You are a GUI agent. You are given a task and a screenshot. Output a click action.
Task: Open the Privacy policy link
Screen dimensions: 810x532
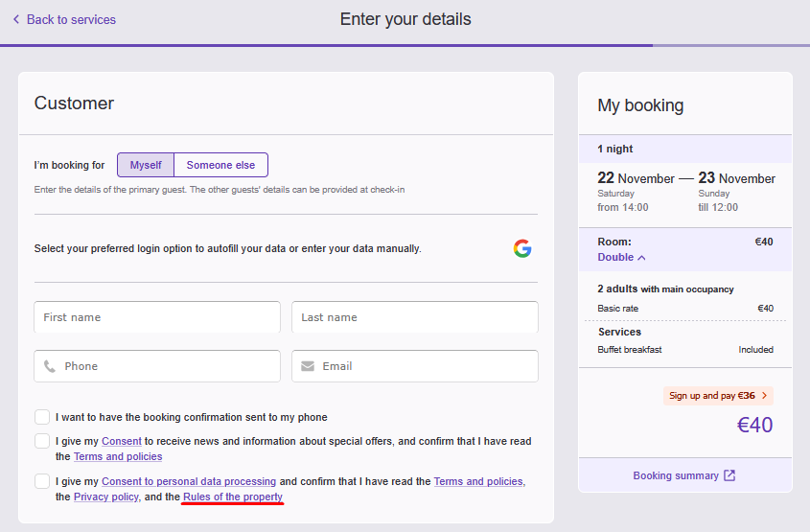click(106, 497)
